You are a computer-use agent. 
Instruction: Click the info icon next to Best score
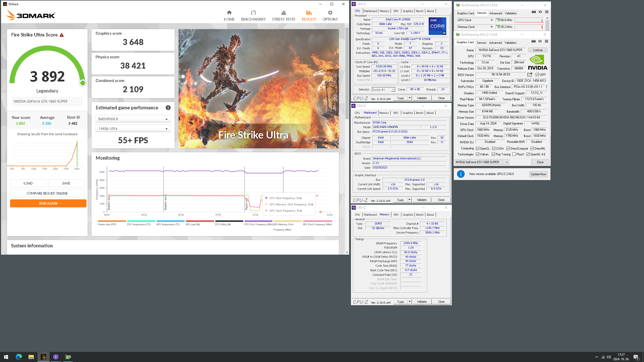click(78, 117)
